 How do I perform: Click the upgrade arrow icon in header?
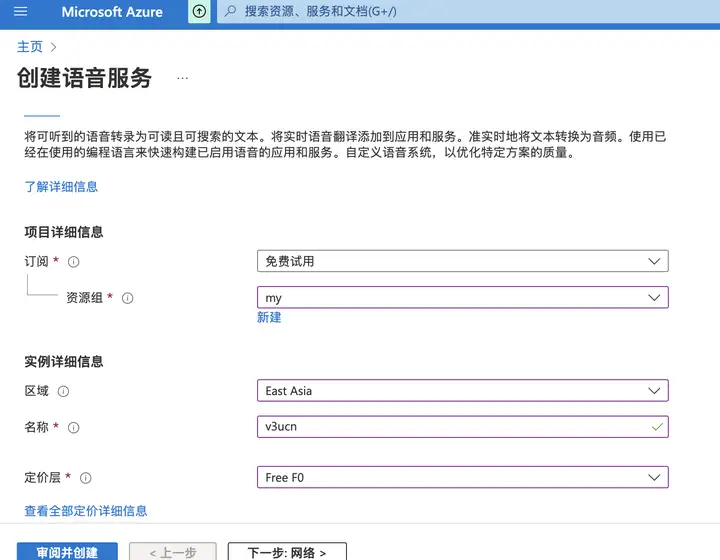[199, 11]
